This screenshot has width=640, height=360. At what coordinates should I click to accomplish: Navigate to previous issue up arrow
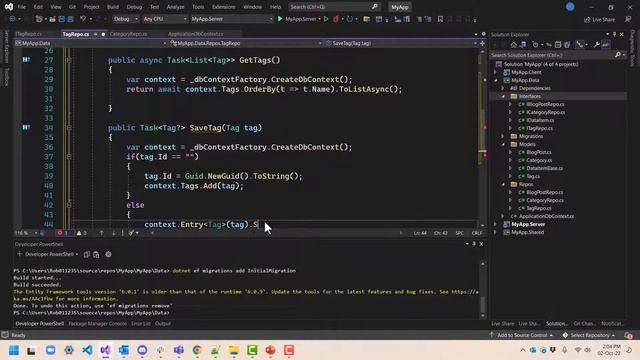(x=102, y=233)
